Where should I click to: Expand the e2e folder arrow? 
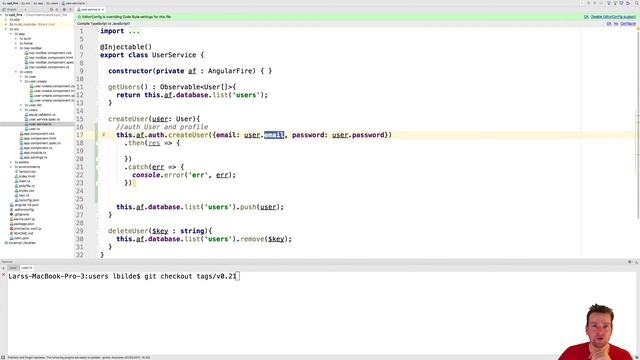6,20
